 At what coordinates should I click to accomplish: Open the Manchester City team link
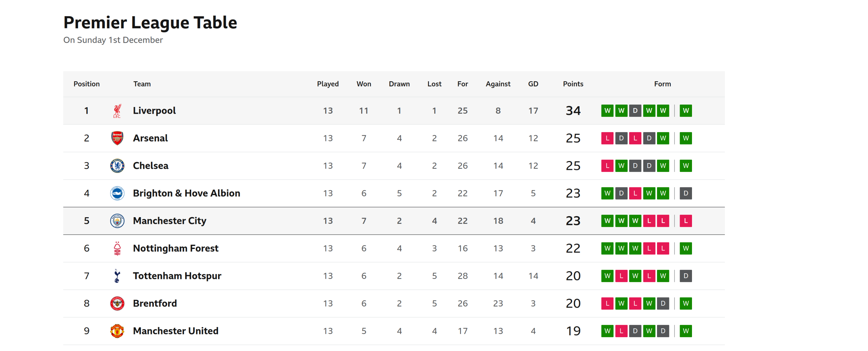(170, 221)
